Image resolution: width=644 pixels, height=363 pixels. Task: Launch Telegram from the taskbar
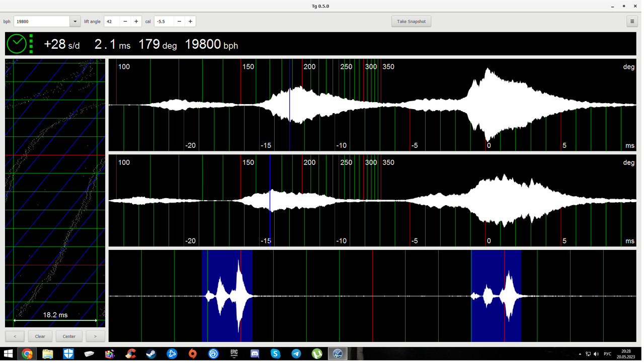(x=296, y=354)
